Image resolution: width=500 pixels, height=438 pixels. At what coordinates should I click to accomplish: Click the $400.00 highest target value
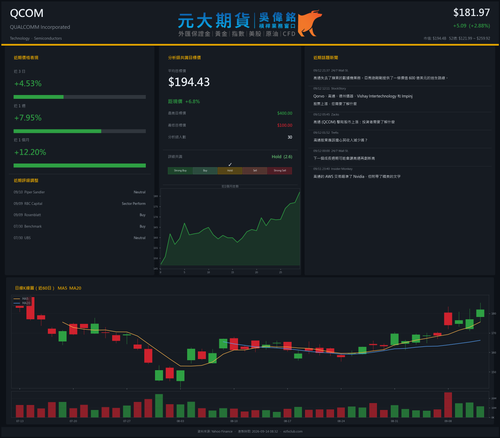pos(285,113)
